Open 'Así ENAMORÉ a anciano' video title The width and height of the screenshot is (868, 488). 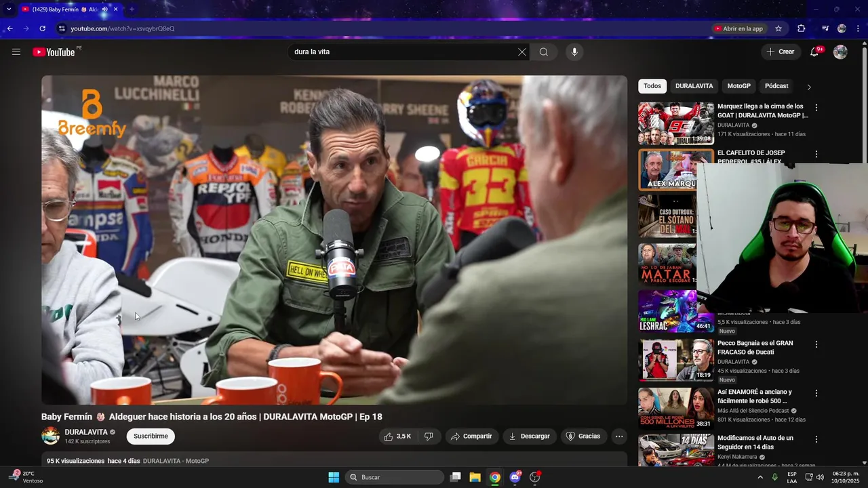point(754,396)
